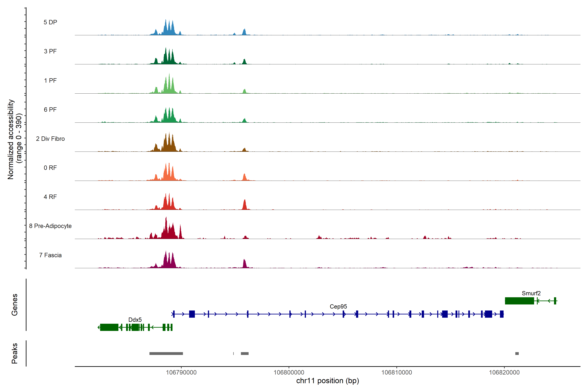This screenshot has width=588, height=392.
Task: Click the 4 RF track label
Action: pyautogui.click(x=50, y=197)
